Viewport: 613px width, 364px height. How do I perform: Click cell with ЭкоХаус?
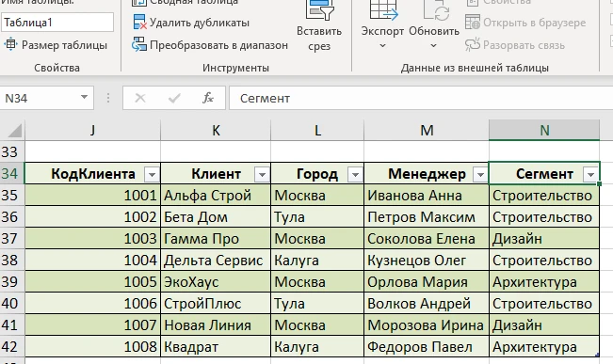(216, 282)
